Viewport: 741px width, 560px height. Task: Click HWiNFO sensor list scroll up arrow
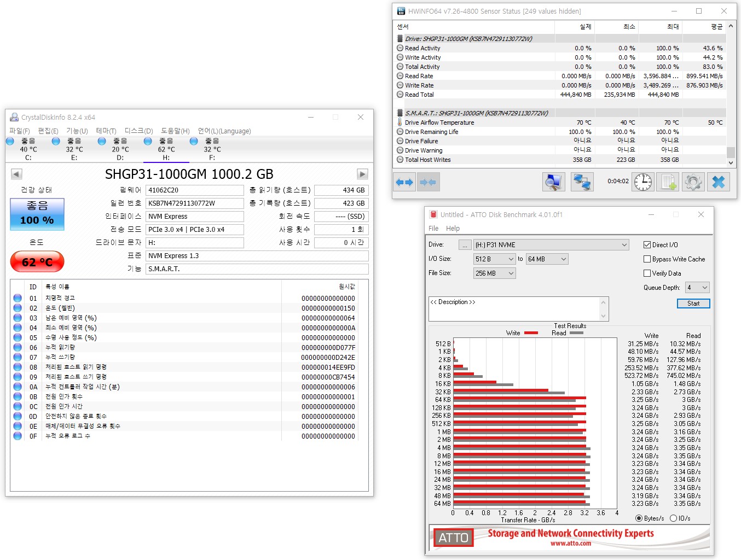point(731,25)
